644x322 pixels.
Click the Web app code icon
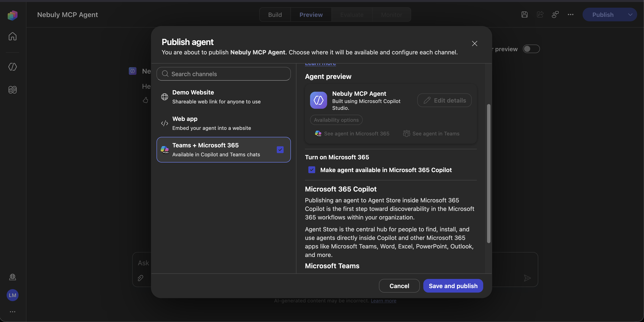(164, 123)
